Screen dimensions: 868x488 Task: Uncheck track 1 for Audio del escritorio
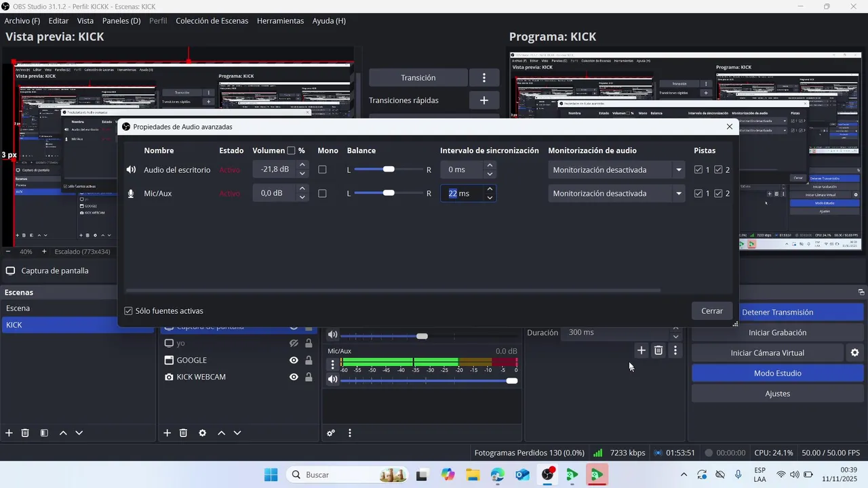[698, 169]
